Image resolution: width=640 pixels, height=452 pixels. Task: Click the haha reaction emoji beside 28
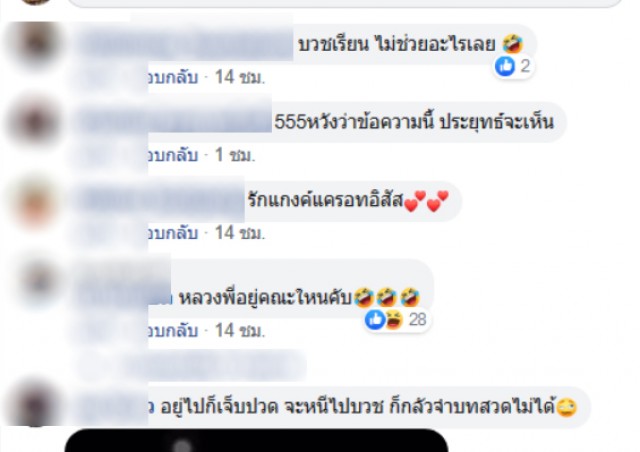click(x=394, y=319)
